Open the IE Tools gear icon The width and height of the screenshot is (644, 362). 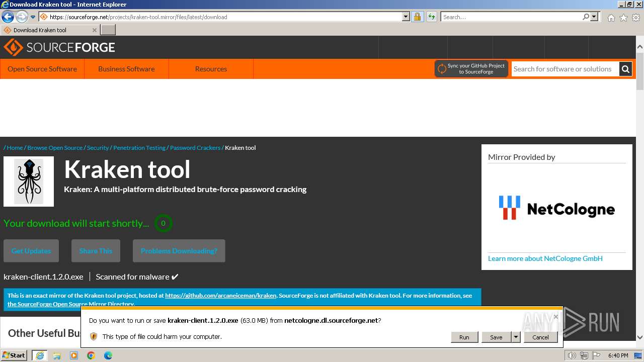[x=636, y=18]
